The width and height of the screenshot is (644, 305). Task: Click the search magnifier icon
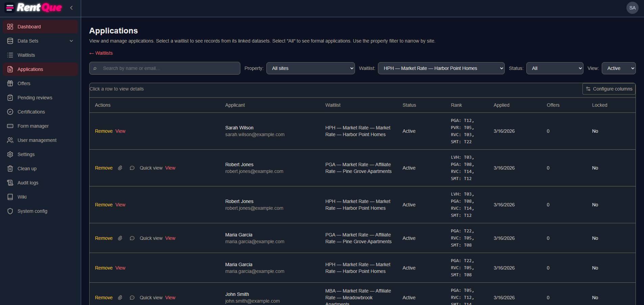(95, 68)
